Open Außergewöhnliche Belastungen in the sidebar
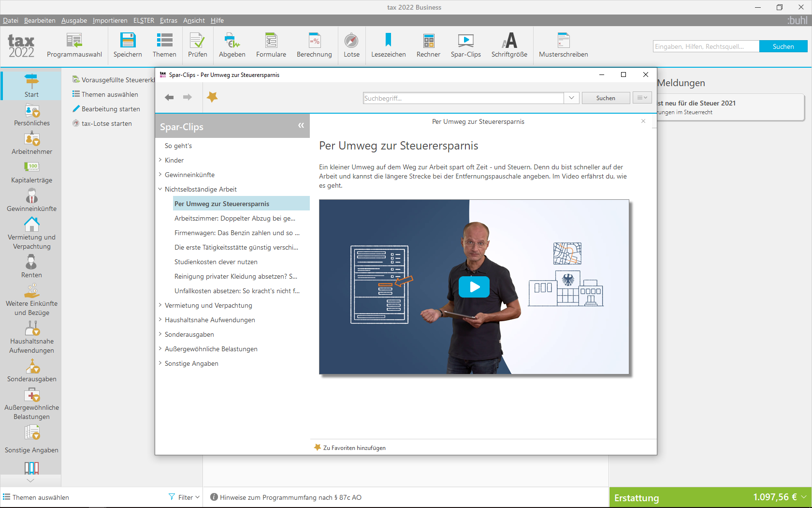This screenshot has height=508, width=812. click(31, 404)
